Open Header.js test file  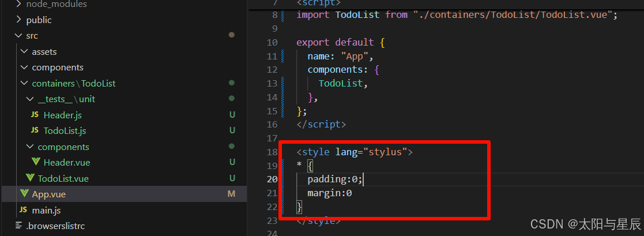click(x=62, y=115)
